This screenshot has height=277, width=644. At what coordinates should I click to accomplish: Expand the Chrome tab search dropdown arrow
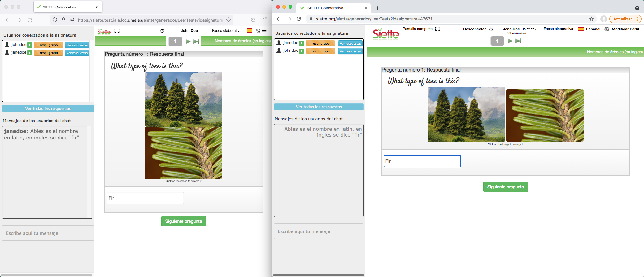point(637,8)
